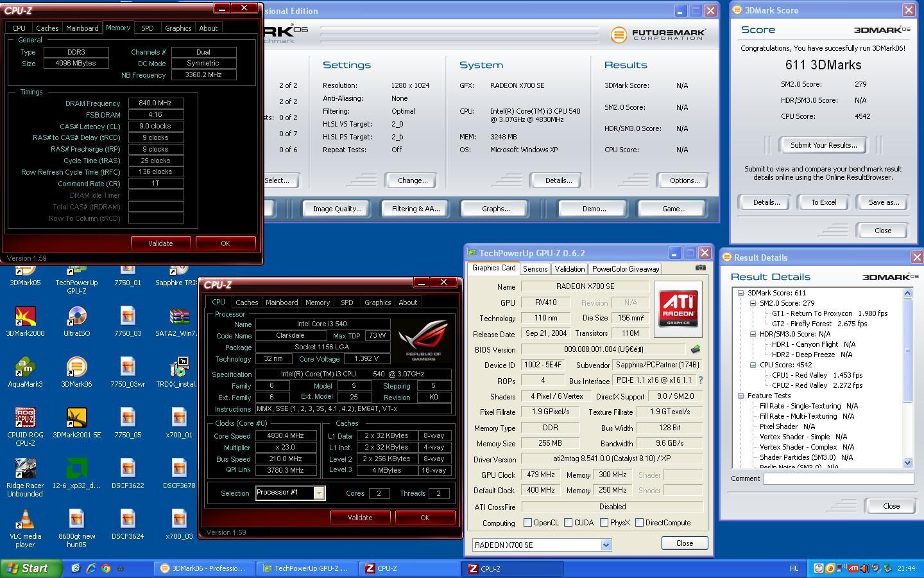The height and width of the screenshot is (578, 924).
Task: Launch CPUID ROG CPU-Z desktop icon
Action: point(25,426)
